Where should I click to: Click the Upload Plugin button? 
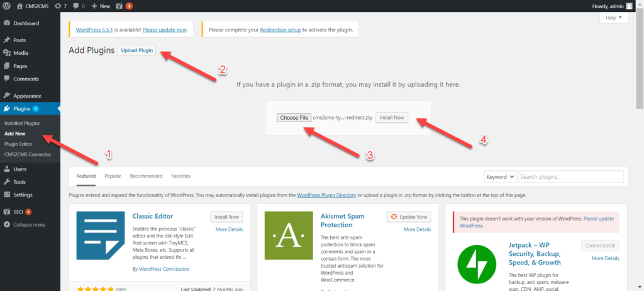(137, 50)
